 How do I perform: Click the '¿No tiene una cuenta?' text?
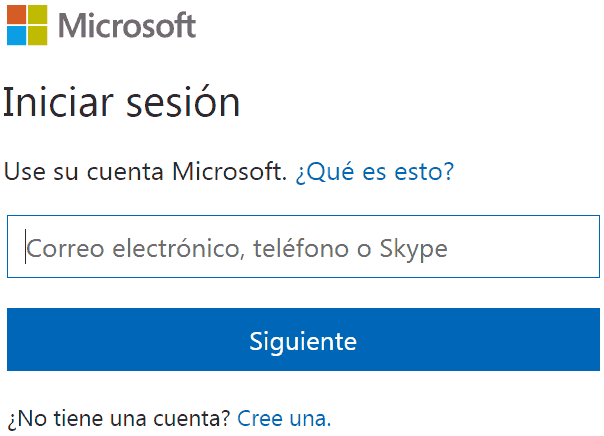tap(119, 419)
